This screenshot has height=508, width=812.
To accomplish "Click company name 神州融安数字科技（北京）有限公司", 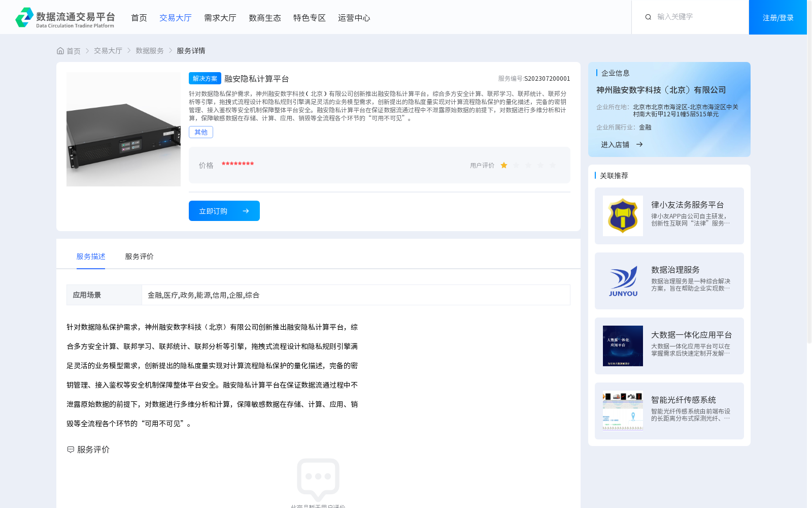I will point(661,90).
